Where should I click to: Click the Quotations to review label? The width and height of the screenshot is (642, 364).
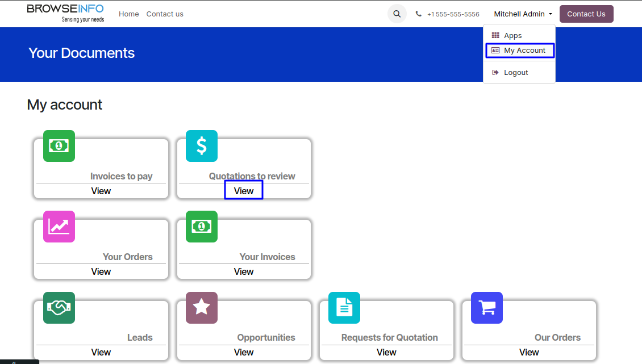click(x=252, y=176)
